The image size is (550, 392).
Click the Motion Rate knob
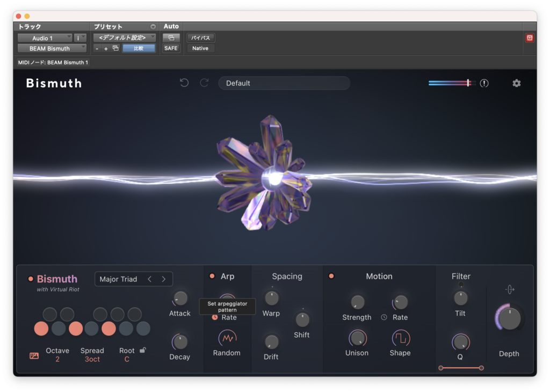click(401, 302)
